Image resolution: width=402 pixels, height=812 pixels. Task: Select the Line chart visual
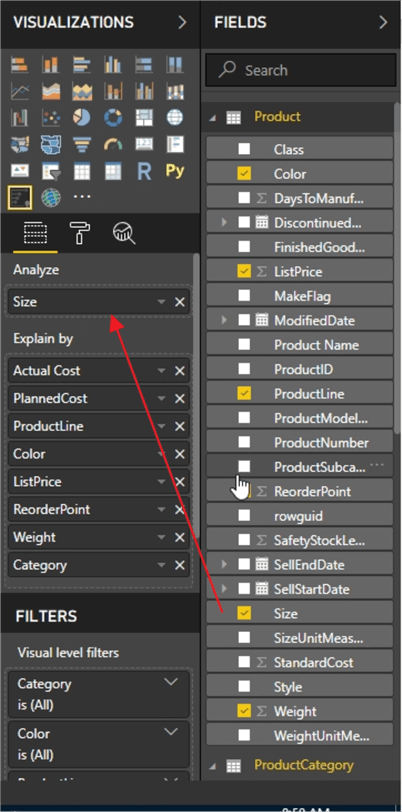coord(20,91)
